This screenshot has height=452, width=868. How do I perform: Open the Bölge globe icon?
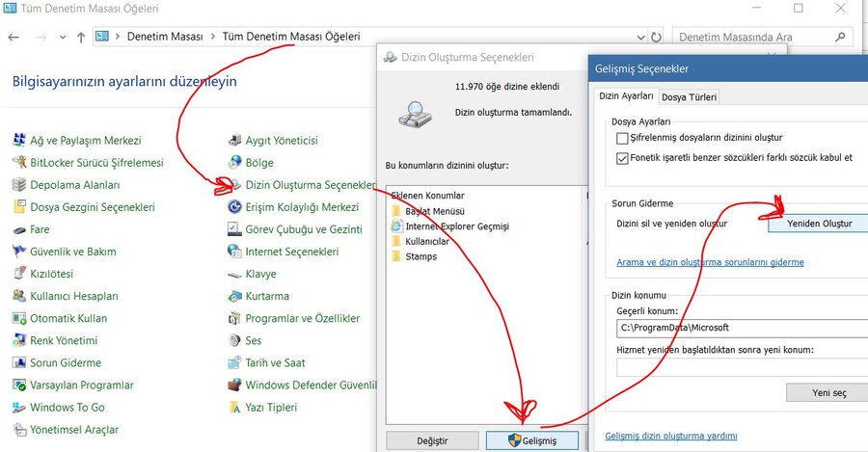click(x=234, y=162)
